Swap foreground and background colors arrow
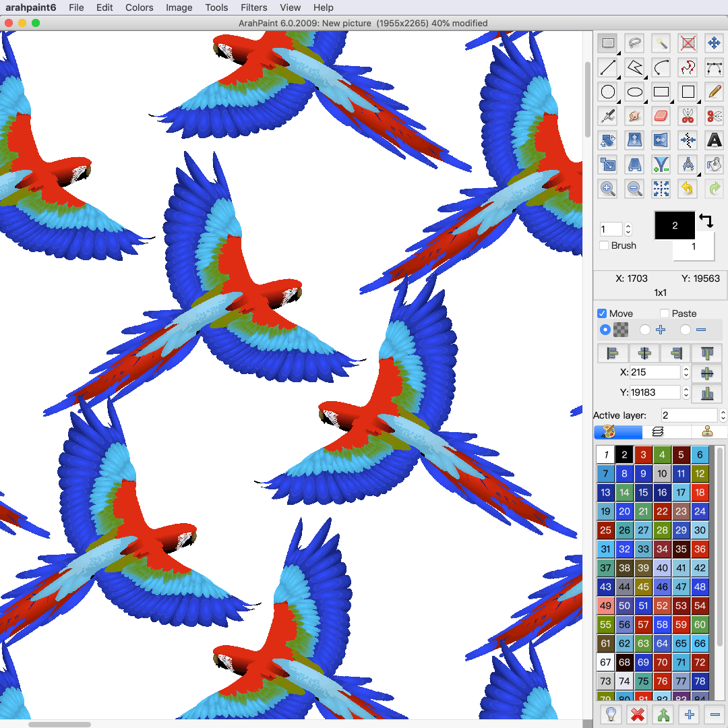The height and width of the screenshot is (728, 728). pos(706,220)
